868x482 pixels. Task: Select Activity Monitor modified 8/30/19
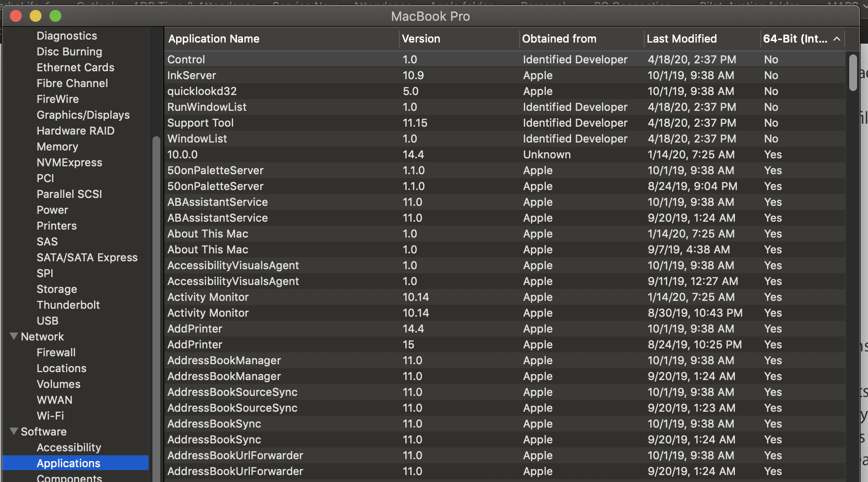click(505, 313)
